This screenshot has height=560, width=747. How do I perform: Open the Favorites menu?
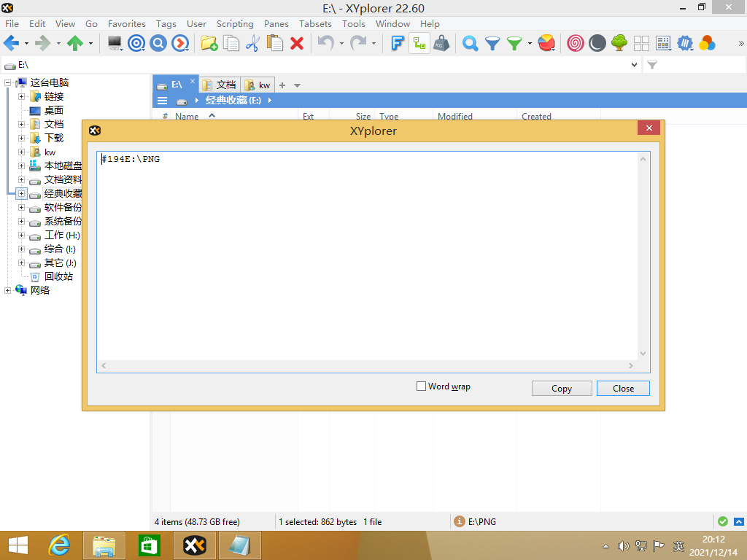tap(127, 23)
